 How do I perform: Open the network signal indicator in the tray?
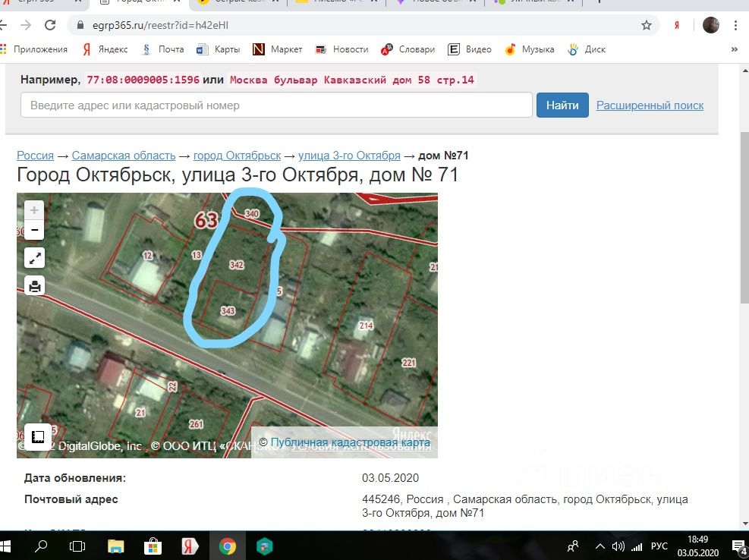637,546
